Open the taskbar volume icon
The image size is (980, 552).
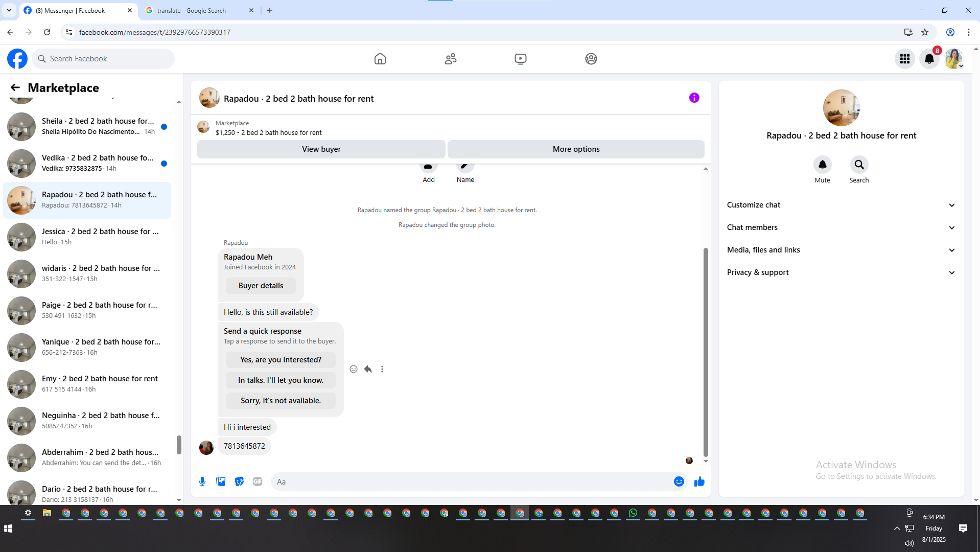pos(909,543)
